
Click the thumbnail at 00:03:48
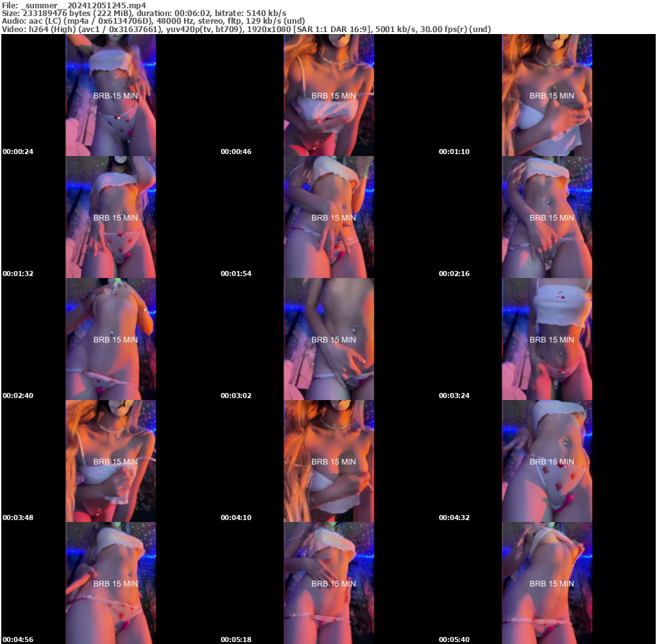point(110,461)
